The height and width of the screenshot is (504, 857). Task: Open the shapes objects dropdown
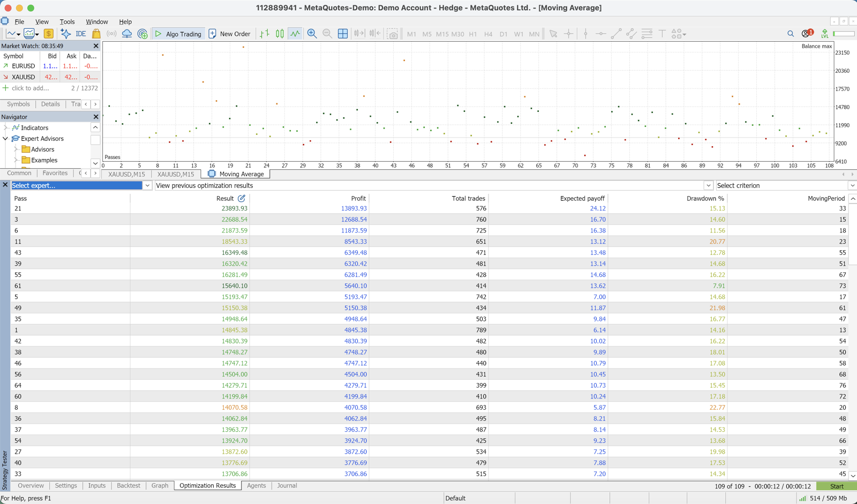[679, 34]
